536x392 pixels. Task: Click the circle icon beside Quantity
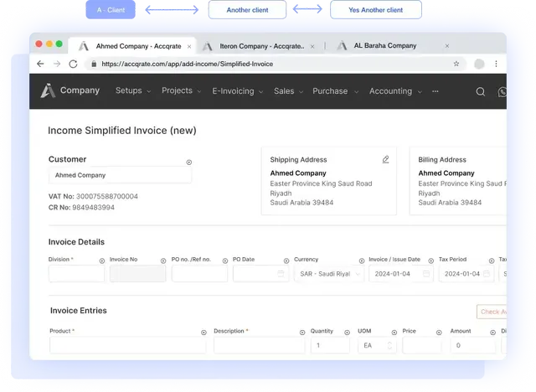(x=347, y=333)
